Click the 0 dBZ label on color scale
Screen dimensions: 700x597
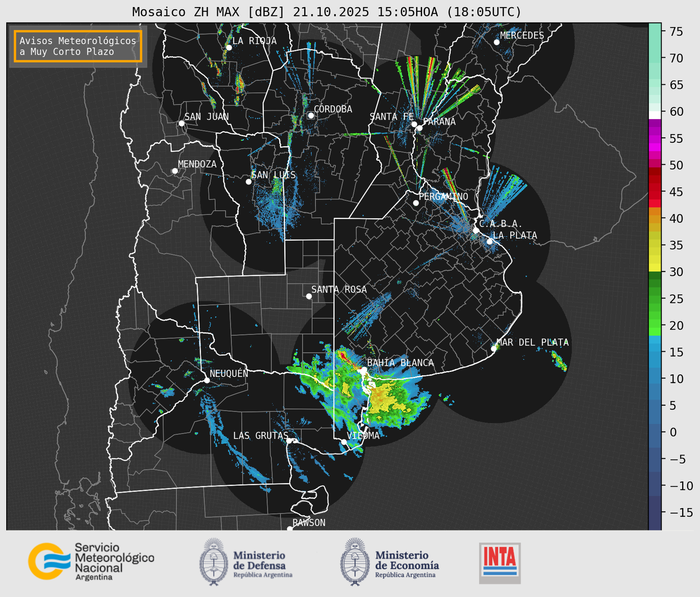click(673, 432)
